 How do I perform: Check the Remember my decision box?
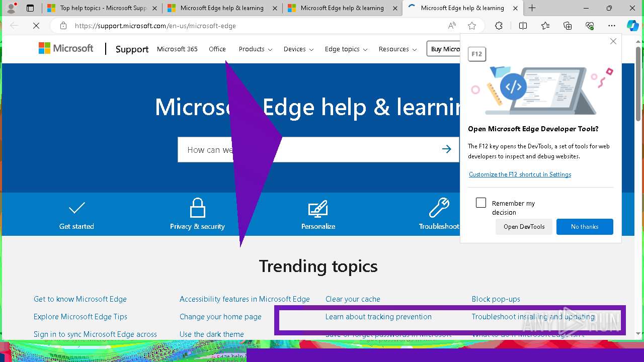coord(481,203)
